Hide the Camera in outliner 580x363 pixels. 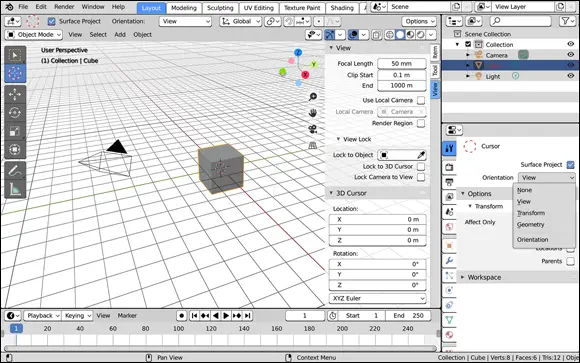[x=571, y=55]
